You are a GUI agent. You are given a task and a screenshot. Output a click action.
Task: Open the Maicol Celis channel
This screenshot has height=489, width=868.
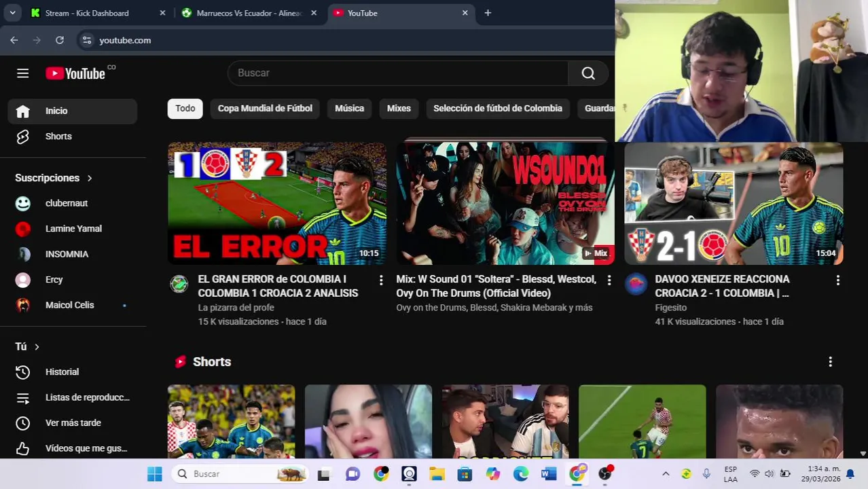(x=73, y=305)
